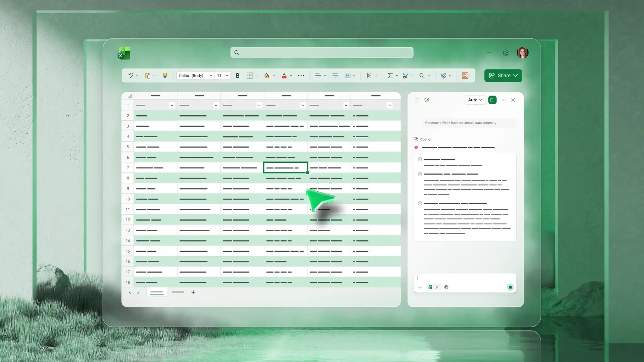644x362 pixels.
Task: Expand the Paste options arrow
Action: point(154,76)
